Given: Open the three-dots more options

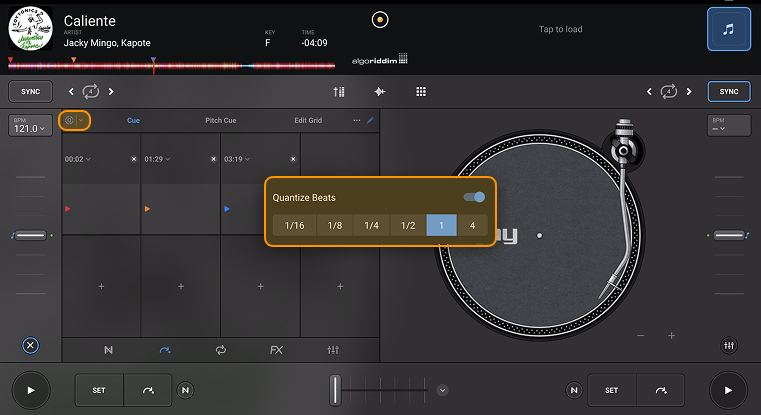Looking at the screenshot, I should [357, 120].
